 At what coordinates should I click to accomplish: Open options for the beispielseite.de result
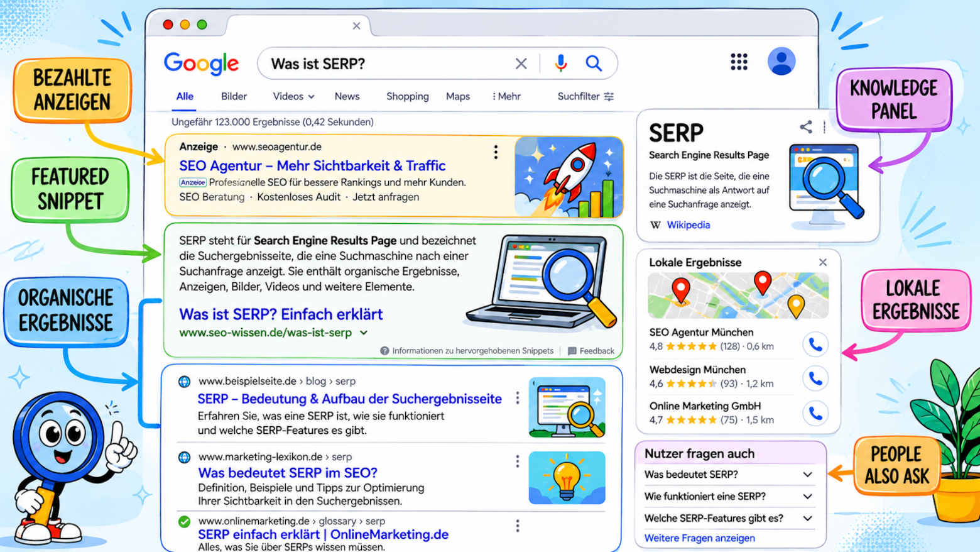point(518,398)
